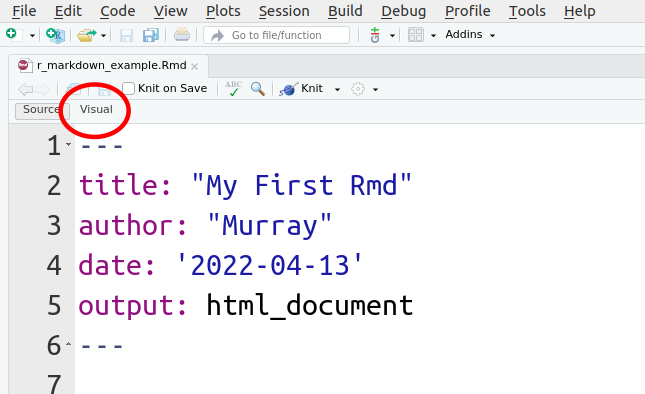This screenshot has height=394, width=645.
Task: Click the workspace panes grid icon
Action: pyautogui.click(x=415, y=35)
